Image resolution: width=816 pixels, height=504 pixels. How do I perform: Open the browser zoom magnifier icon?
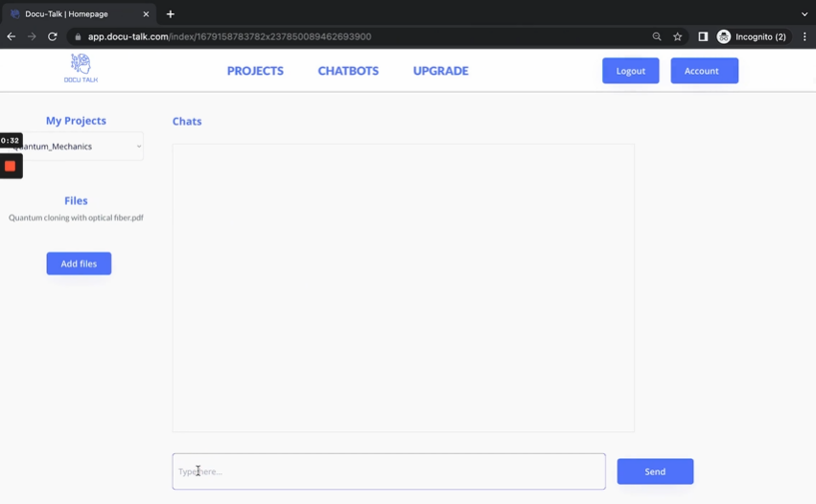657,36
